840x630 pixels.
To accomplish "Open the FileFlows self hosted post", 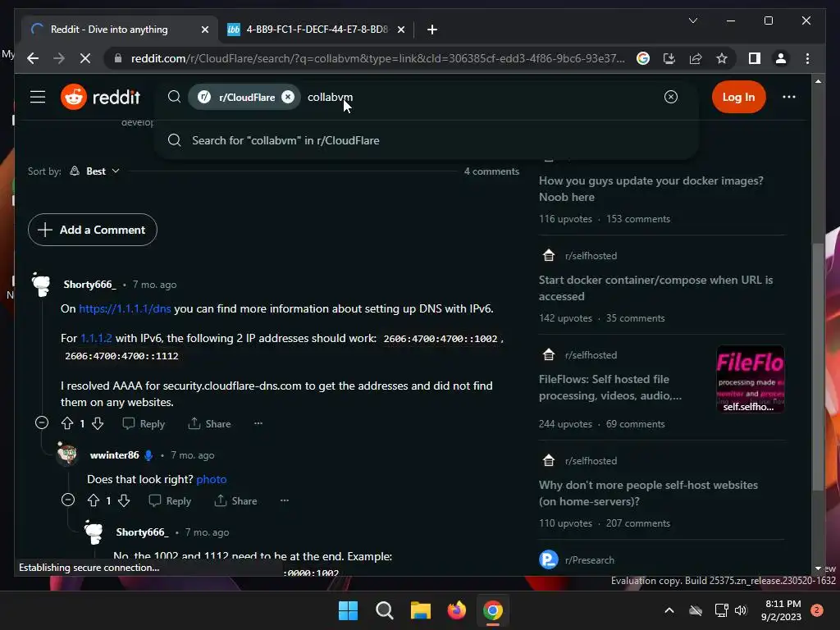I will point(610,387).
